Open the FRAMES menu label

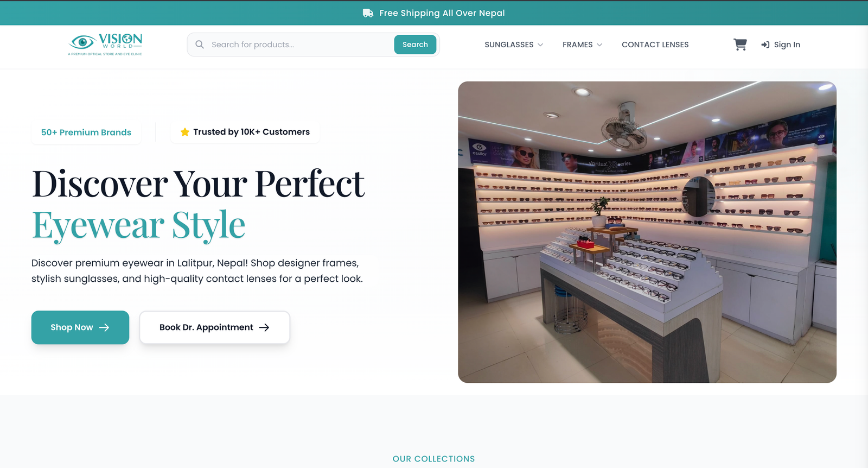(577, 45)
